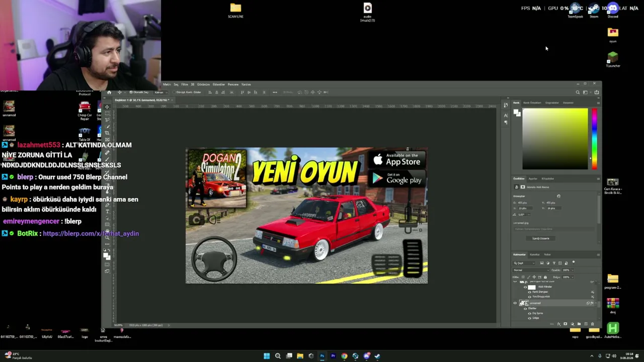This screenshot has height=362, width=644.
Task: Click the adjustment layer filter icon
Action: tap(548, 263)
